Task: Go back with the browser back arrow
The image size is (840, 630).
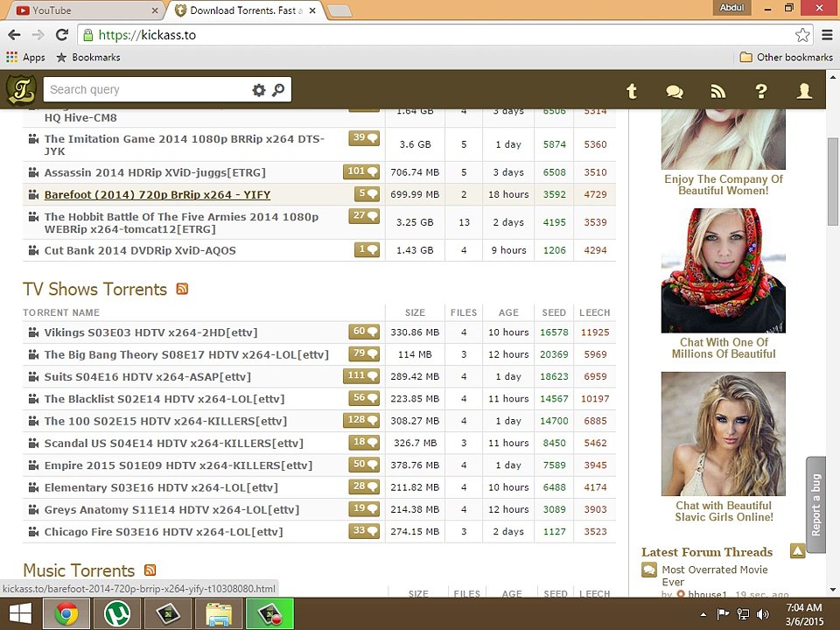Action: 15,35
